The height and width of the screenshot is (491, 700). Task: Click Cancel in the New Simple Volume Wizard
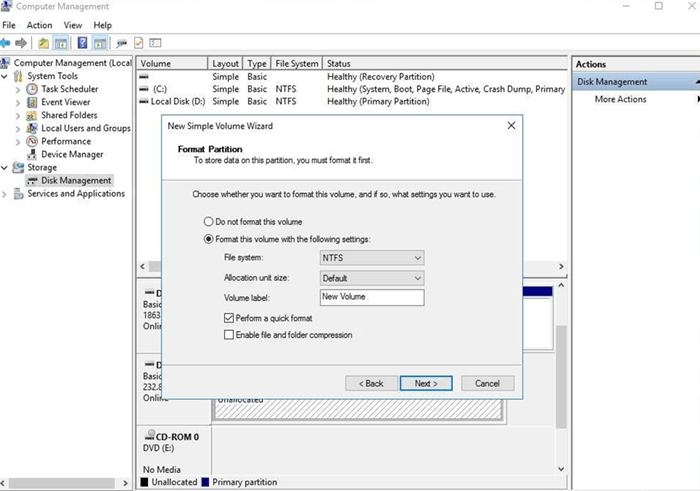coord(487,383)
